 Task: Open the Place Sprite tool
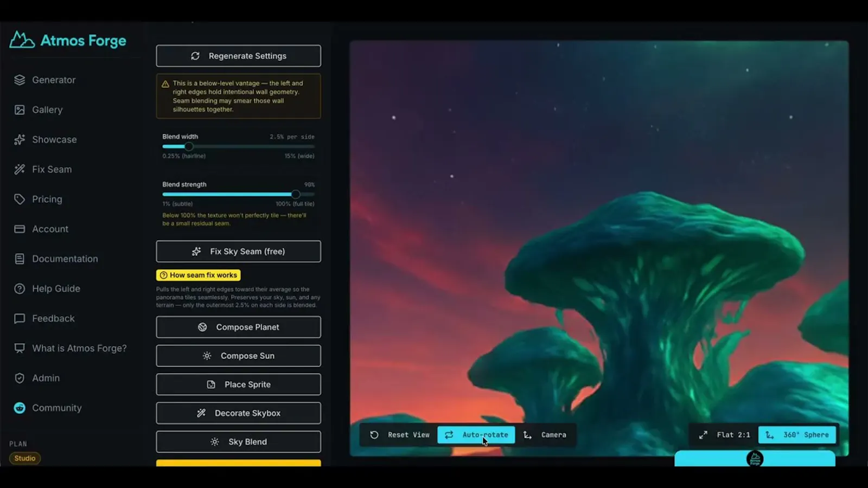tap(239, 384)
